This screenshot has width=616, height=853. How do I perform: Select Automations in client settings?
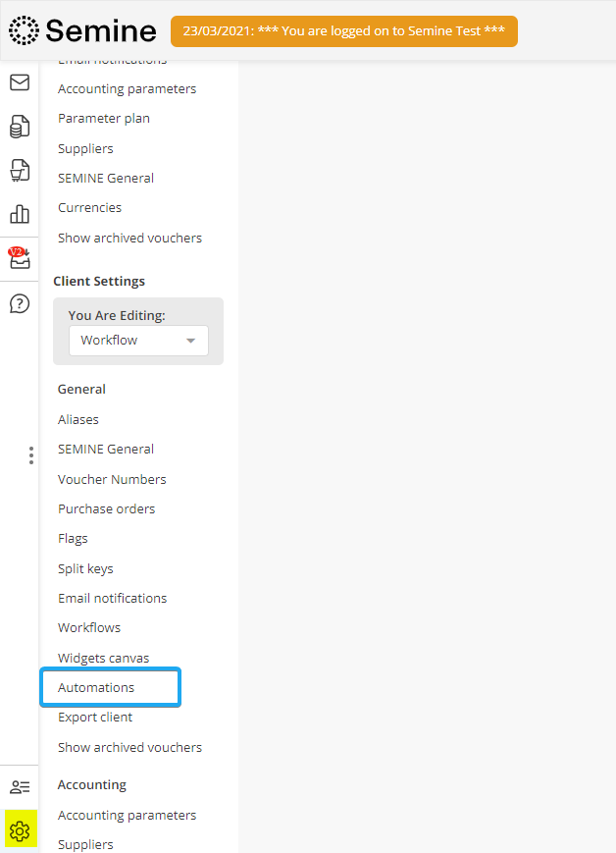pyautogui.click(x=96, y=687)
